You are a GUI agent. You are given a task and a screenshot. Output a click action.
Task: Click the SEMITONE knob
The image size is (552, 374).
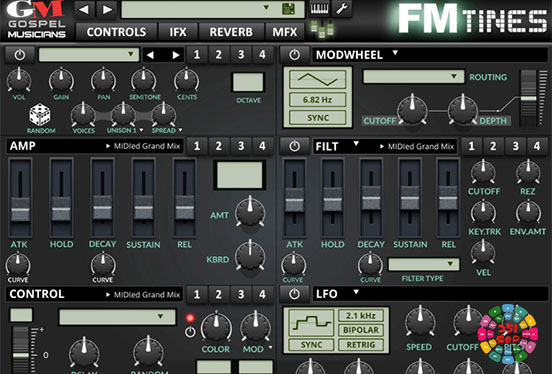point(144,80)
